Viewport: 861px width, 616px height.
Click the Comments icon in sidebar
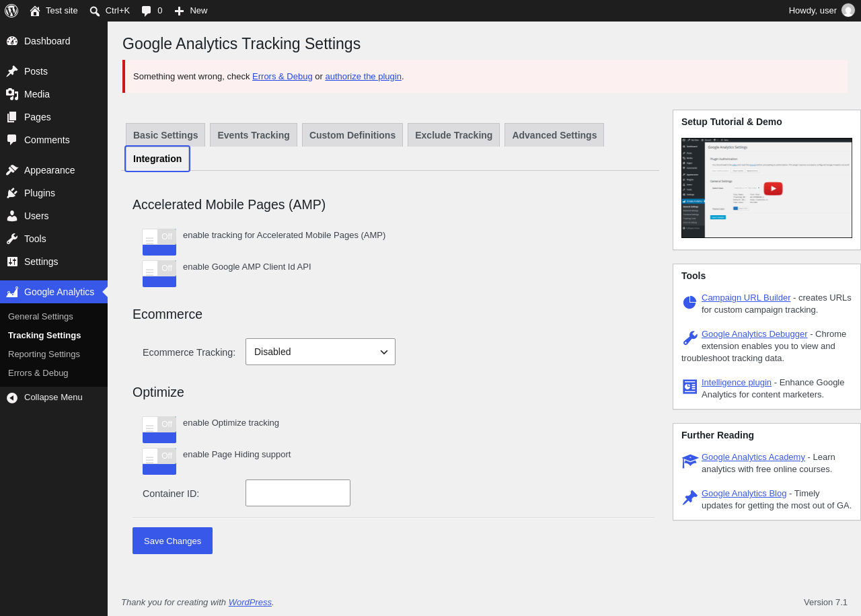(x=12, y=140)
